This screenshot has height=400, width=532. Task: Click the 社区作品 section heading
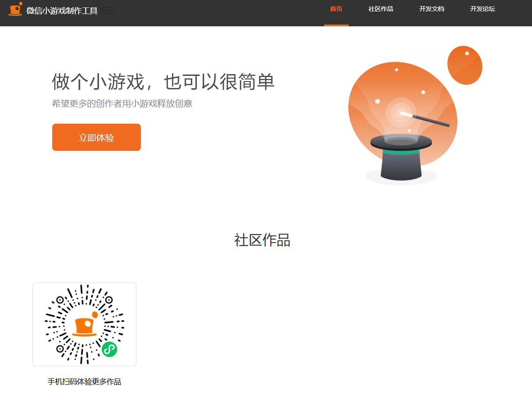[262, 240]
